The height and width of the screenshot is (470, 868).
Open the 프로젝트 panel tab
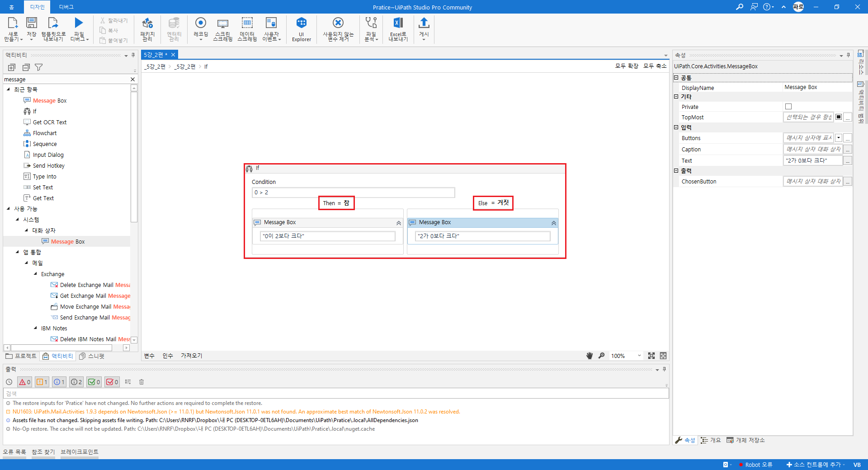point(21,356)
